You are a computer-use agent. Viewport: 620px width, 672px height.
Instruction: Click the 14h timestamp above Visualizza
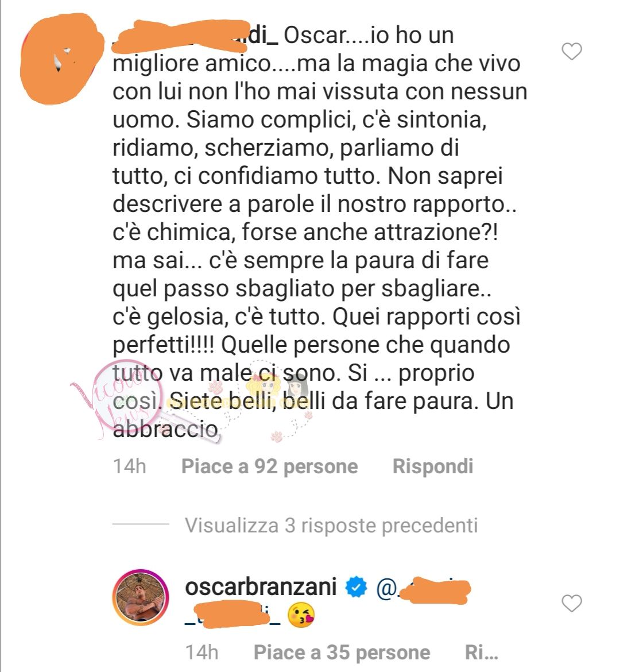point(129,466)
